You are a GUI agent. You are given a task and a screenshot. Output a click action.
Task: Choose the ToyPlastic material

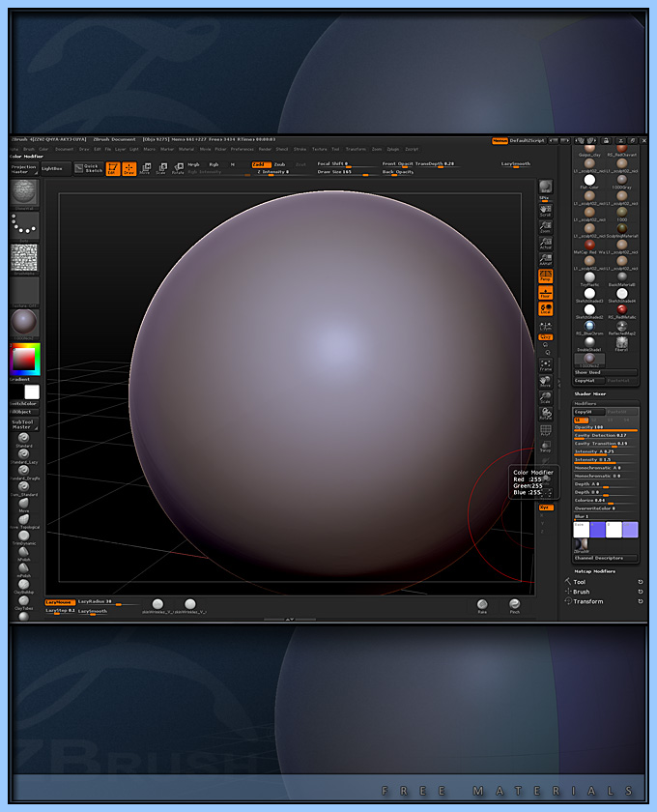tap(589, 278)
